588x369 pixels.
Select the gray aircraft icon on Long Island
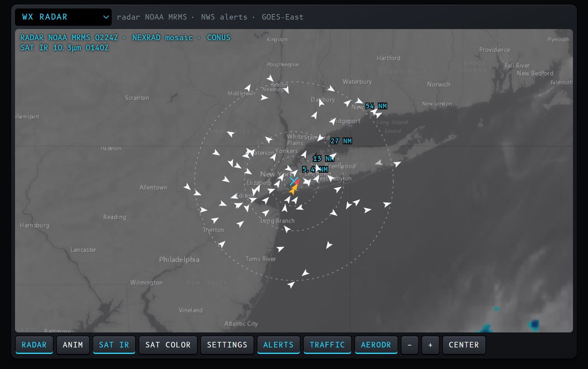tap(379, 162)
